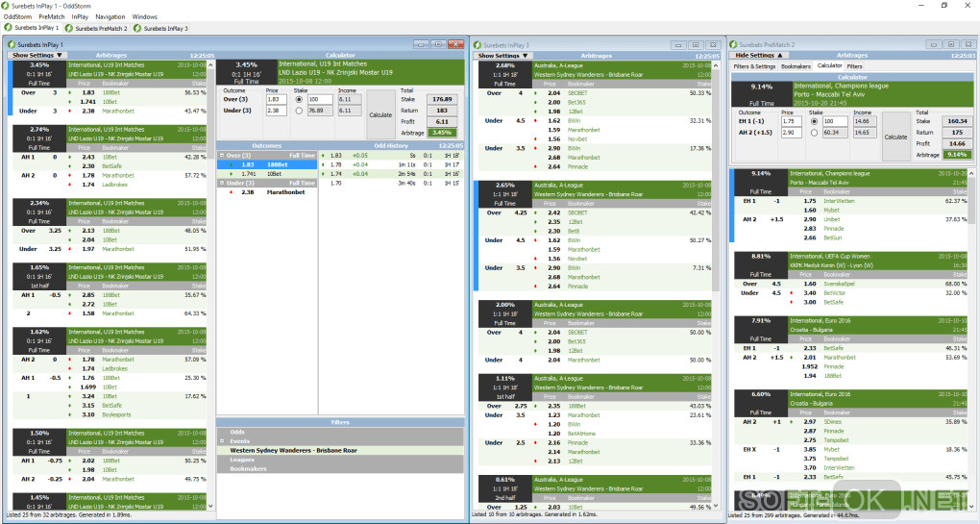Click Calculate button in InPlay 1 calculator
This screenshot has height=524, width=980.
point(380,115)
